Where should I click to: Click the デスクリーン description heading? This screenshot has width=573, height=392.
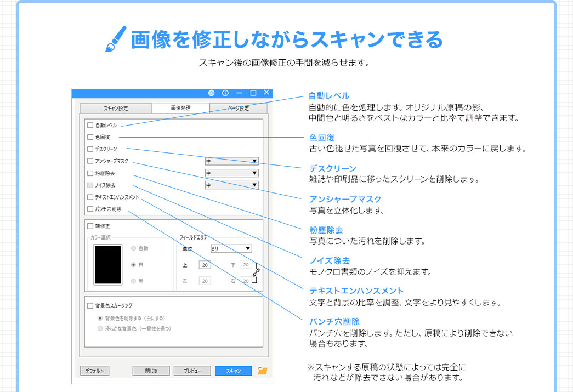click(332, 168)
